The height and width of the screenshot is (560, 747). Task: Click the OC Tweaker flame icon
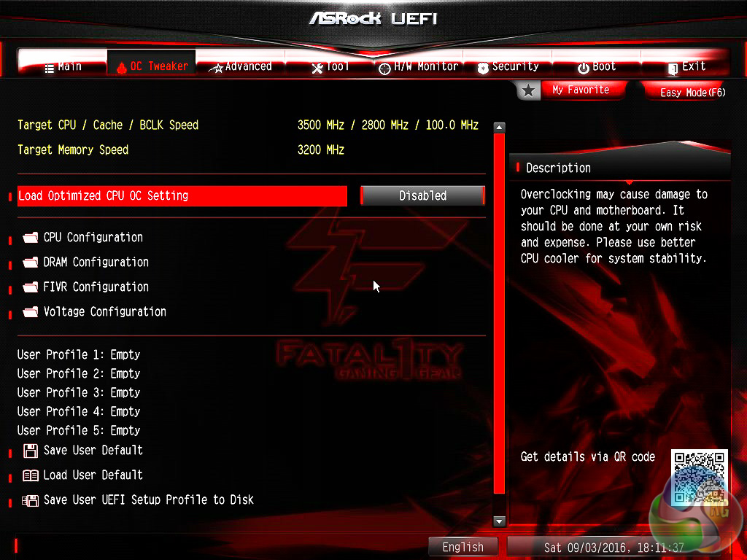pyautogui.click(x=122, y=68)
